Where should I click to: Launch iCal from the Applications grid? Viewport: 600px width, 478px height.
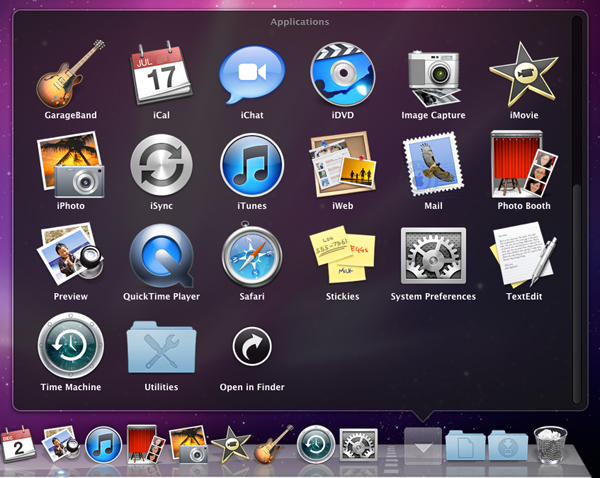[161, 73]
